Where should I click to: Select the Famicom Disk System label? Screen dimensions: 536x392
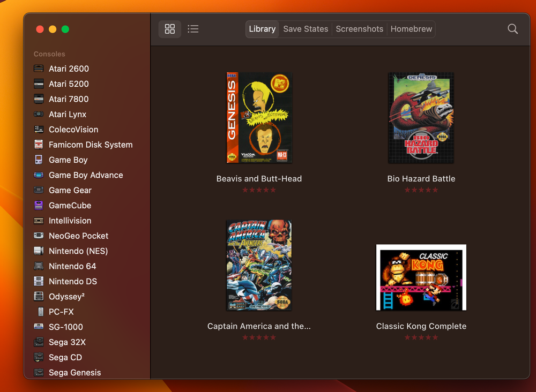click(91, 145)
